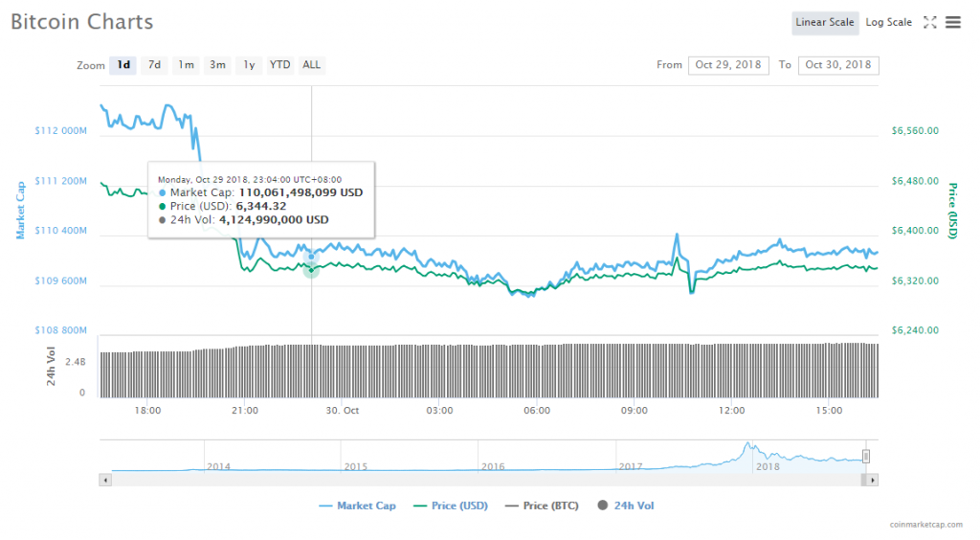Viewport: 980px width, 540px height.
Task: Switch to Log Scale
Action: [888, 22]
